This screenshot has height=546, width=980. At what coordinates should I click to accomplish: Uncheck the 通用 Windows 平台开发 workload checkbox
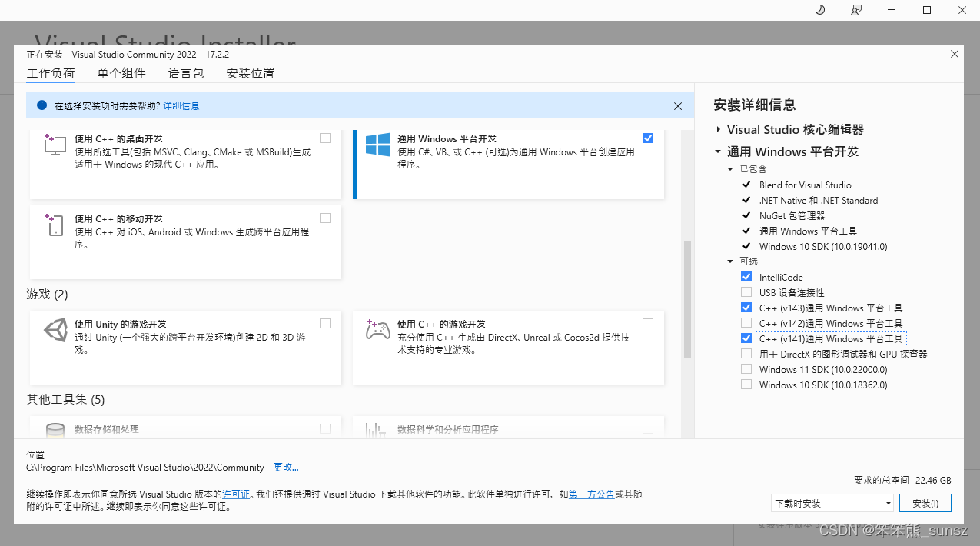click(x=648, y=138)
